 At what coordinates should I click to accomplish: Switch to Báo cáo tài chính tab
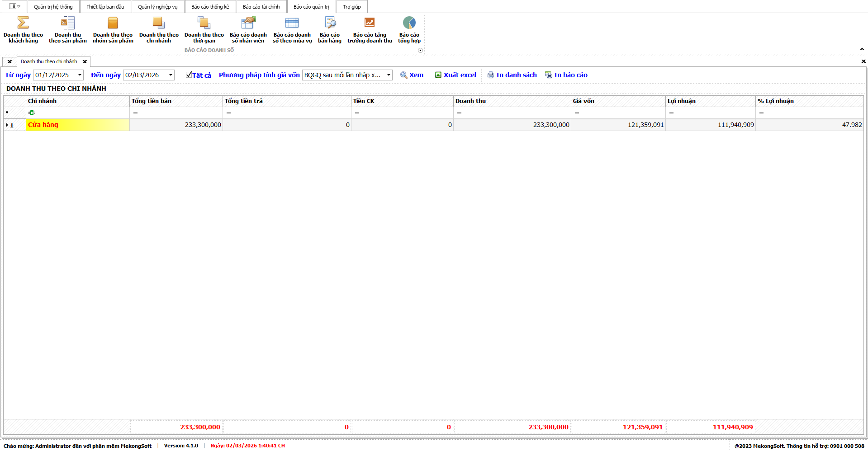click(x=261, y=7)
